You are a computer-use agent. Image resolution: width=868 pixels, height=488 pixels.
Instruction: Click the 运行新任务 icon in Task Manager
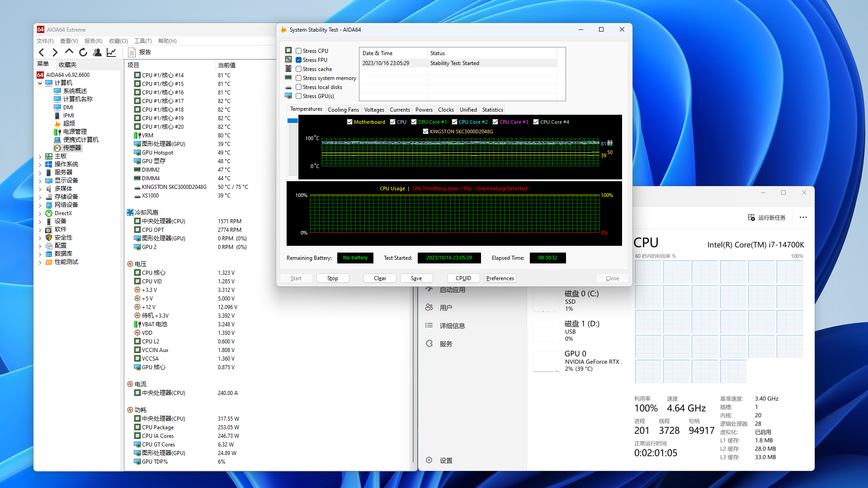pyautogui.click(x=751, y=217)
